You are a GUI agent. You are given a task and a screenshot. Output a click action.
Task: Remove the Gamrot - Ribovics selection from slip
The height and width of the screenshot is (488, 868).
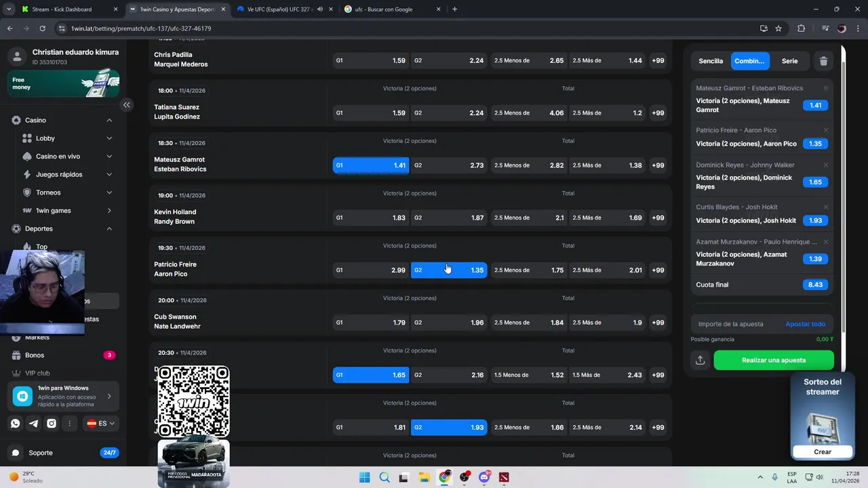point(825,88)
